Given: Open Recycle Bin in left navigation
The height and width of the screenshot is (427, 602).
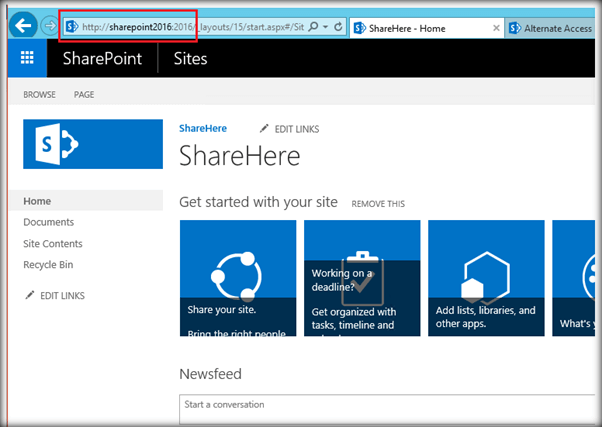Looking at the screenshot, I should point(48,265).
